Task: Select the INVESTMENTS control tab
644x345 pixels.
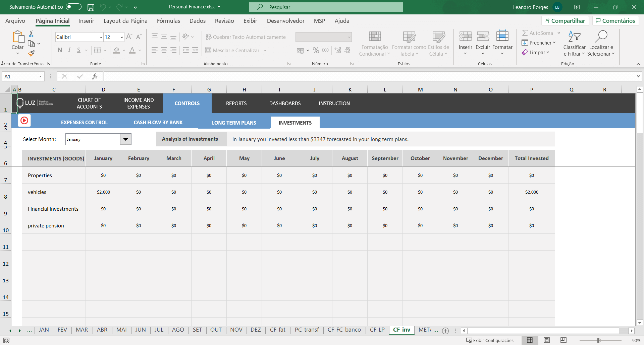Action: tap(295, 123)
